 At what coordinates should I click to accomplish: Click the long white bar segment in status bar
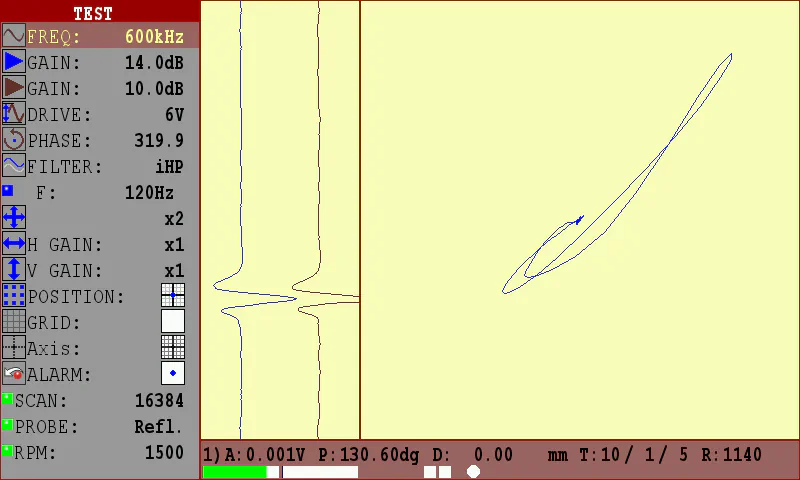coord(320,472)
